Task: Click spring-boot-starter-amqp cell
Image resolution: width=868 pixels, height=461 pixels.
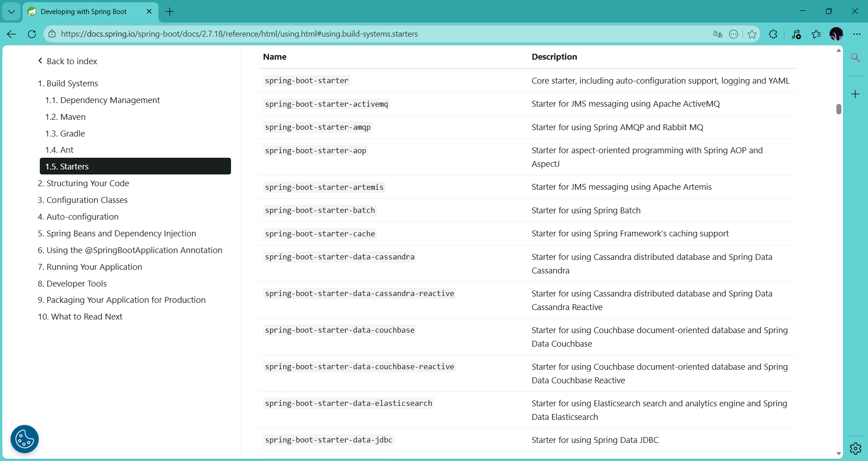Action: coord(318,127)
